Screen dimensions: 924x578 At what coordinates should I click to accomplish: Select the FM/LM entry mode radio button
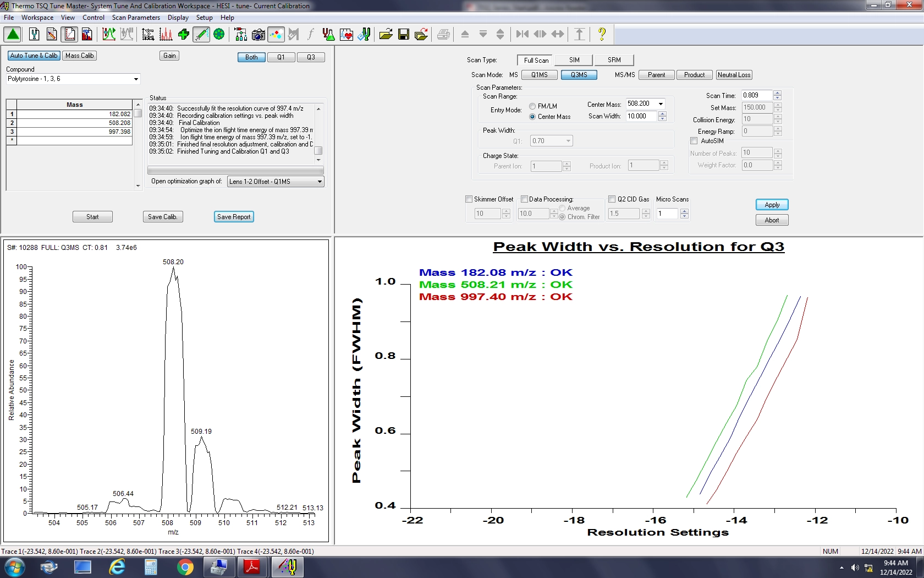point(532,106)
